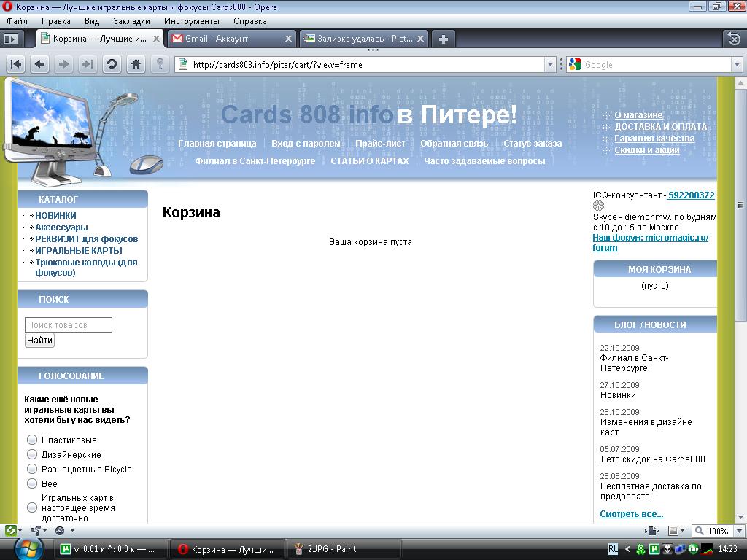Select the Дизайнерские poll option

32,454
